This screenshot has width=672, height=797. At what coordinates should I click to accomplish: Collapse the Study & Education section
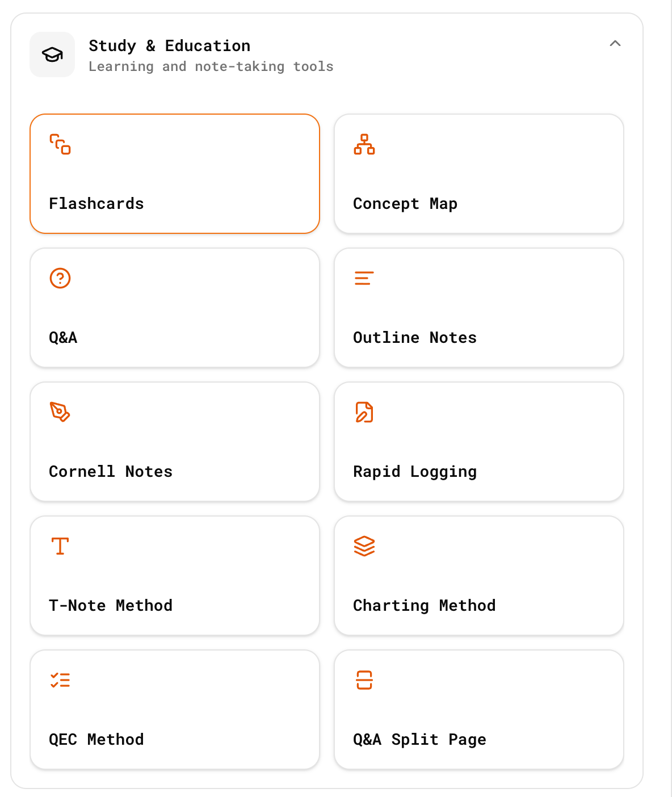pyautogui.click(x=616, y=44)
